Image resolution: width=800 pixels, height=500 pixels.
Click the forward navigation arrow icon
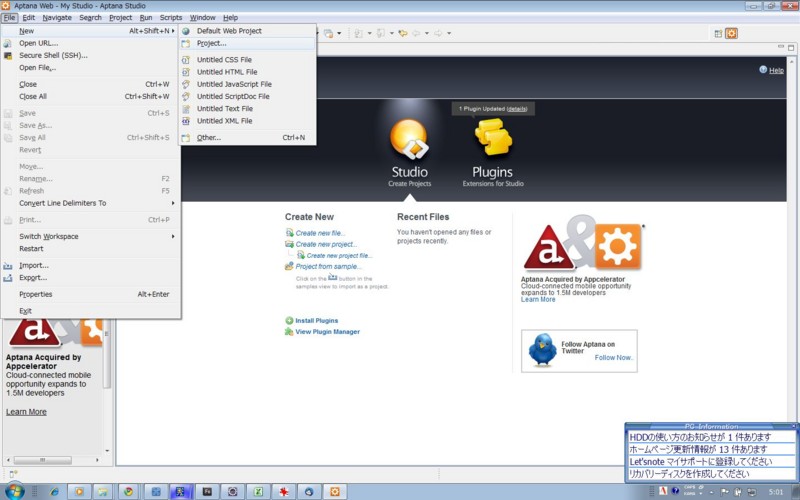click(x=438, y=33)
